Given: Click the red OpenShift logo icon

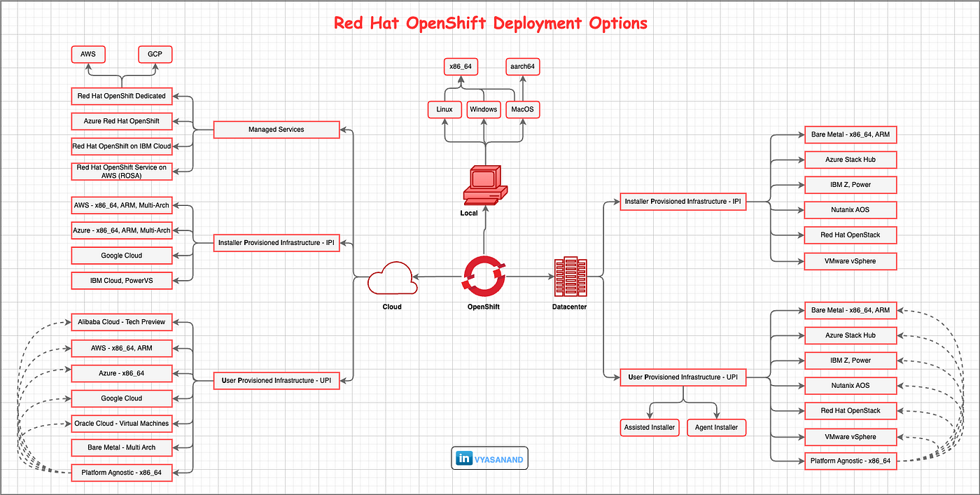Looking at the screenshot, I should (483, 277).
